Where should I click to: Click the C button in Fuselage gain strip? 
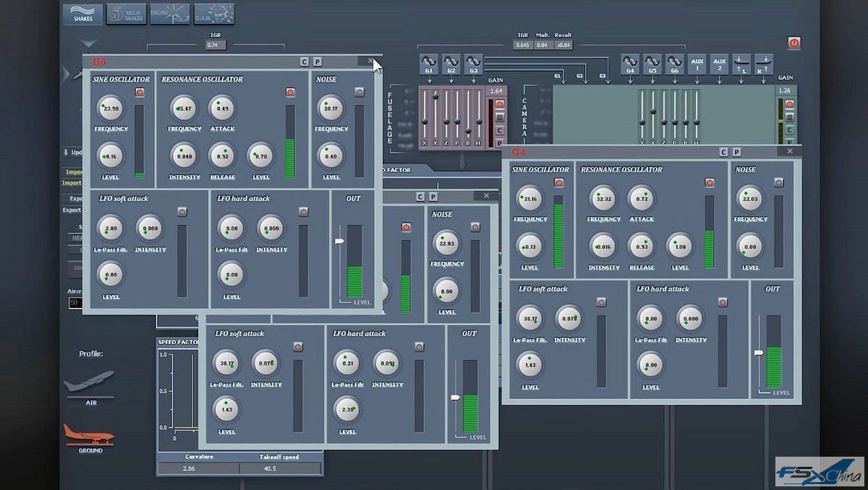499,130
